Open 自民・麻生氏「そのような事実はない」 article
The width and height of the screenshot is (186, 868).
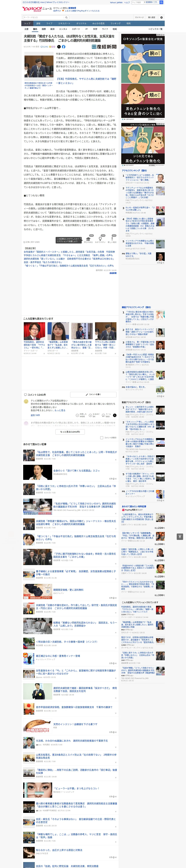(76, 821)
